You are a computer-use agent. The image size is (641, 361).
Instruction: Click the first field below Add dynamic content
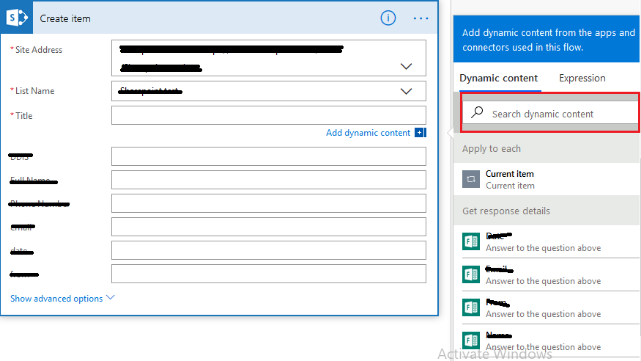(x=269, y=156)
